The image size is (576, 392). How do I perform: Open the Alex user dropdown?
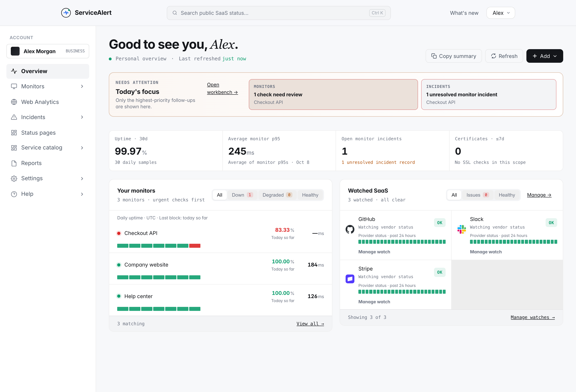click(x=500, y=13)
